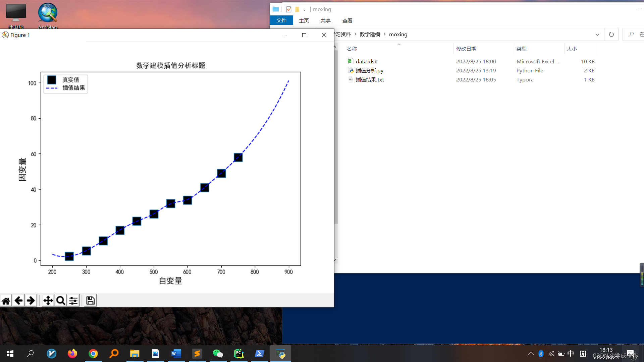Open the Configure subplots tool
644x362 pixels.
pos(73,301)
